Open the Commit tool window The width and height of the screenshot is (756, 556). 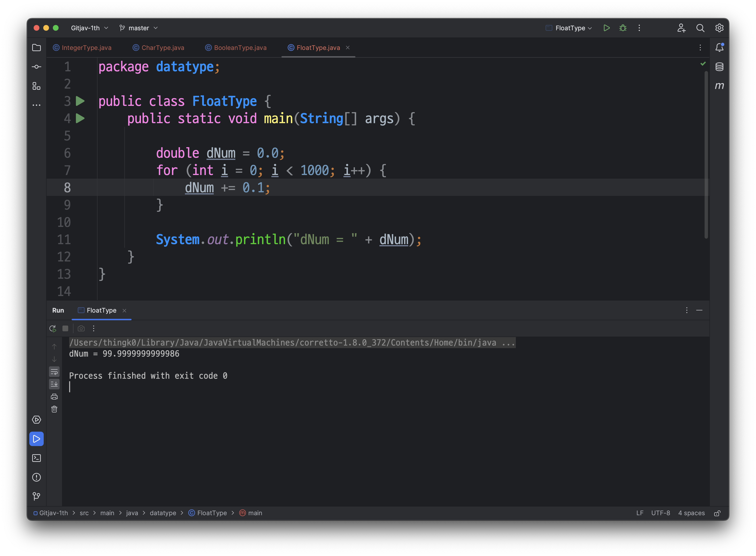[x=36, y=67]
